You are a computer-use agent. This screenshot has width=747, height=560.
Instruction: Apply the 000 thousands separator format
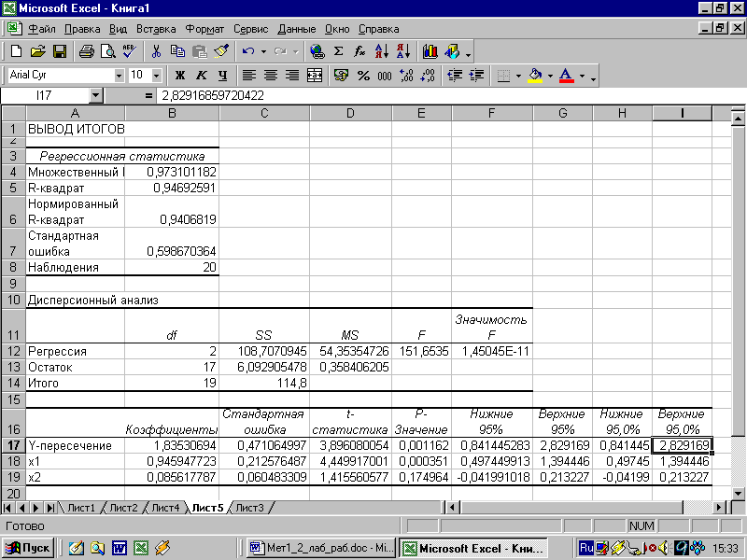pos(385,76)
